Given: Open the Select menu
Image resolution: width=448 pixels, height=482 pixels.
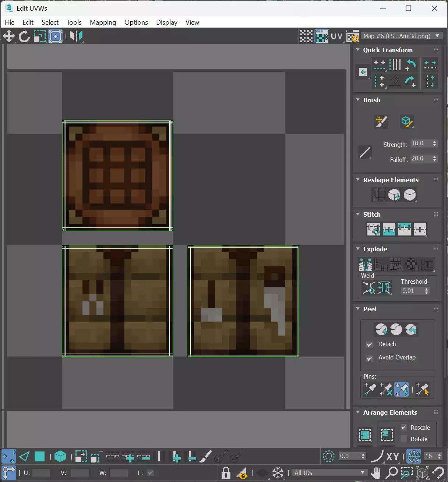Looking at the screenshot, I should (50, 22).
